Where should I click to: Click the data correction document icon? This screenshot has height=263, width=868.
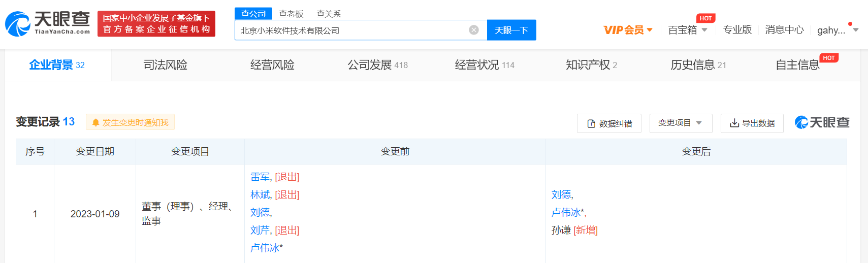click(x=591, y=124)
